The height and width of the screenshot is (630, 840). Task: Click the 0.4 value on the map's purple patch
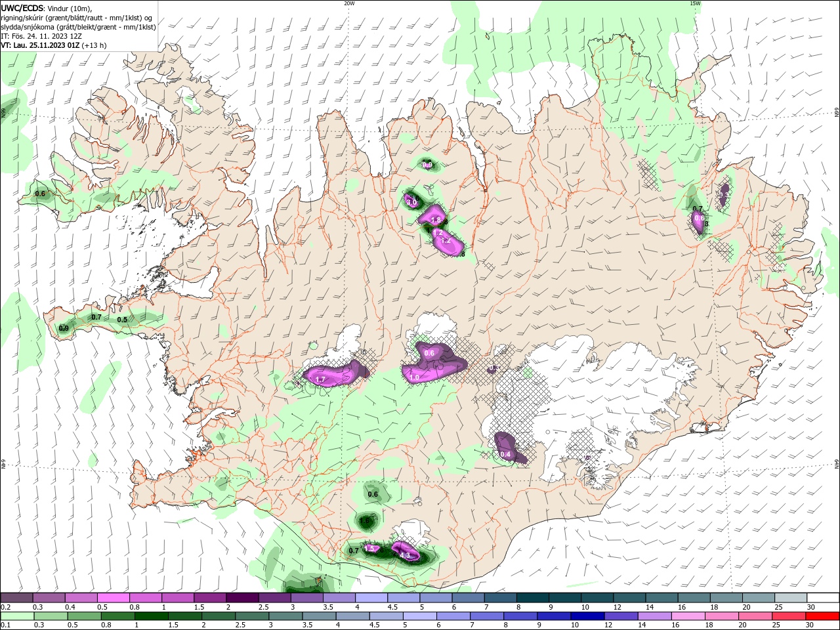(x=505, y=454)
